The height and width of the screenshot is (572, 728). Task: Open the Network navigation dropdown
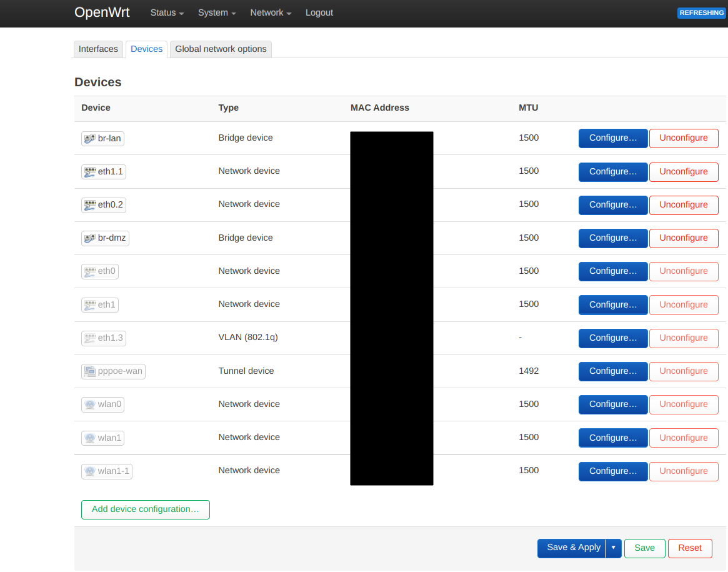pyautogui.click(x=270, y=13)
